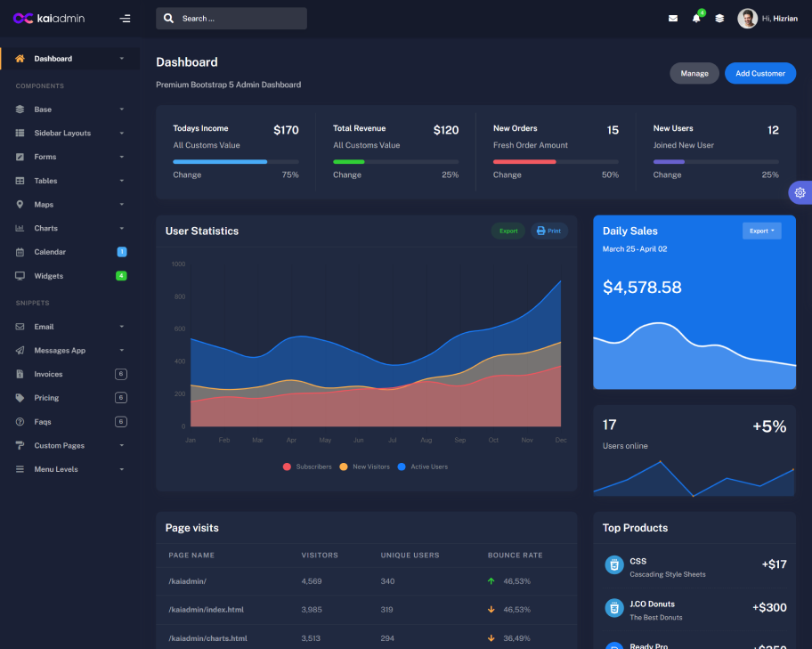Click the envelope messages icon in header
The height and width of the screenshot is (649, 812).
(673, 19)
